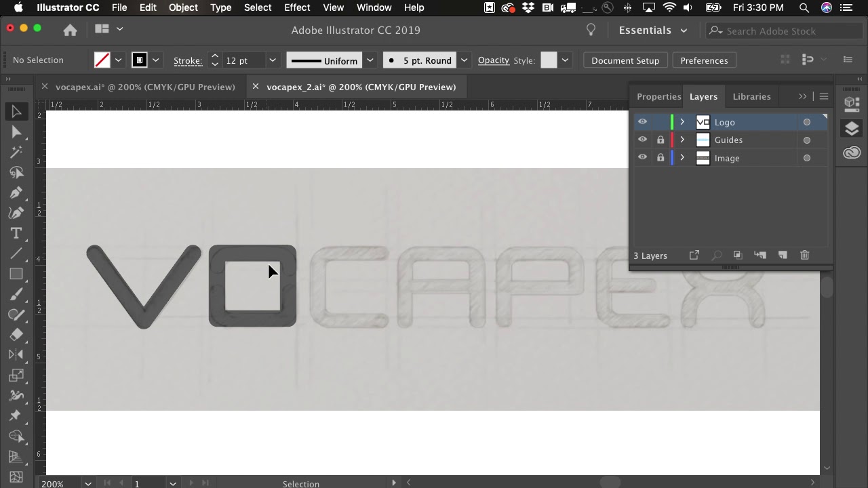Expand the Logo layer
868x488 pixels.
tap(682, 122)
